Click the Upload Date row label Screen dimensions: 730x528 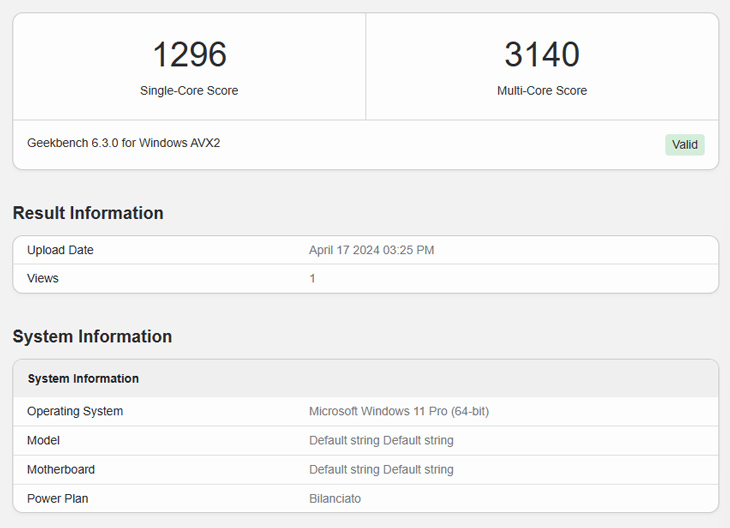(60, 250)
